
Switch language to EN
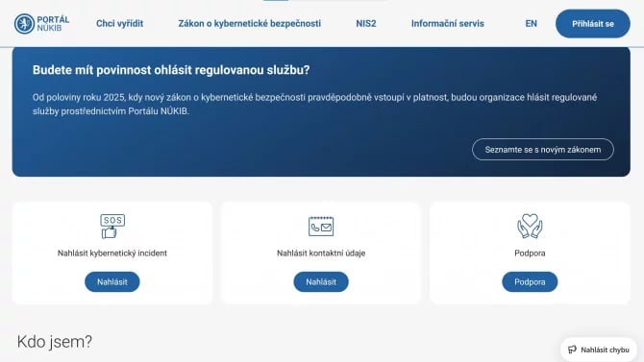(531, 23)
